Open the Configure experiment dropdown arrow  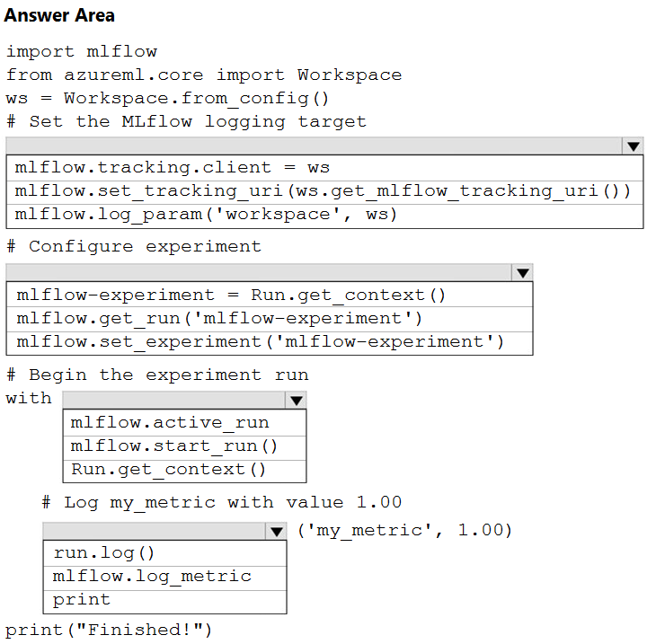coord(522,273)
